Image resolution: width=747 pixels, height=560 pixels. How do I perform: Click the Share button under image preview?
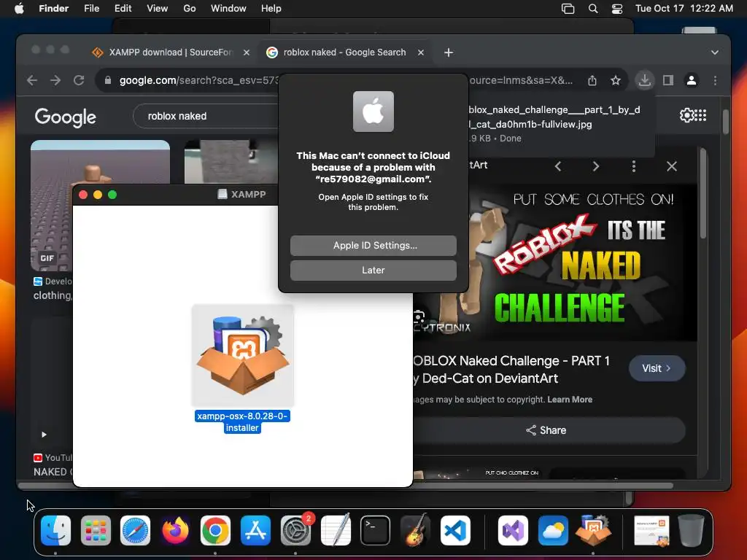pyautogui.click(x=546, y=430)
